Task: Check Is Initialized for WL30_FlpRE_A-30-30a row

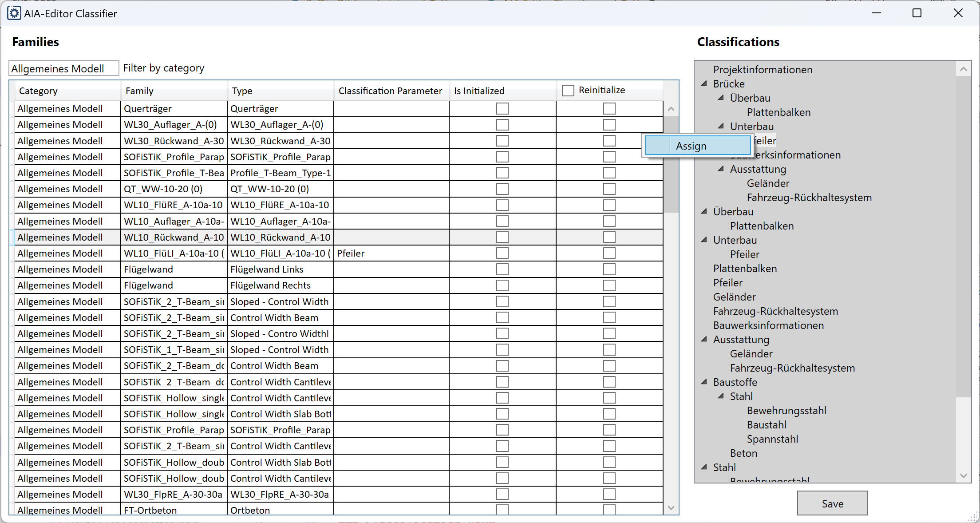Action: (x=502, y=494)
